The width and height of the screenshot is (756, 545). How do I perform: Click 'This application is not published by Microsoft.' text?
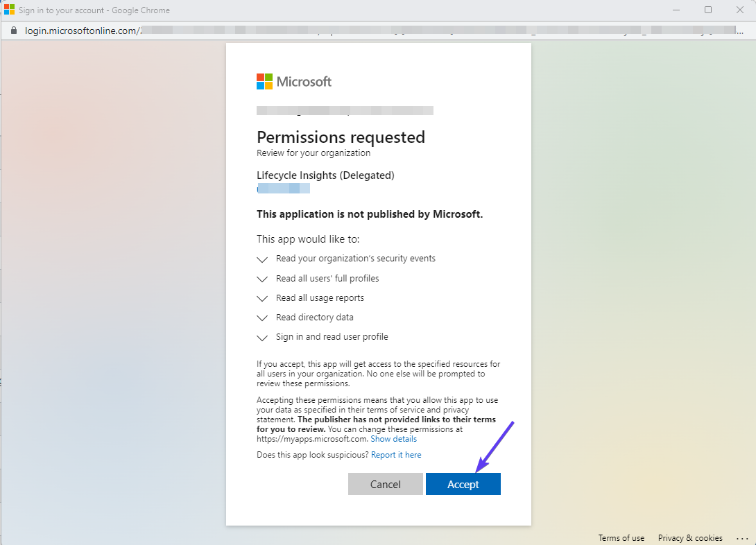pos(370,214)
